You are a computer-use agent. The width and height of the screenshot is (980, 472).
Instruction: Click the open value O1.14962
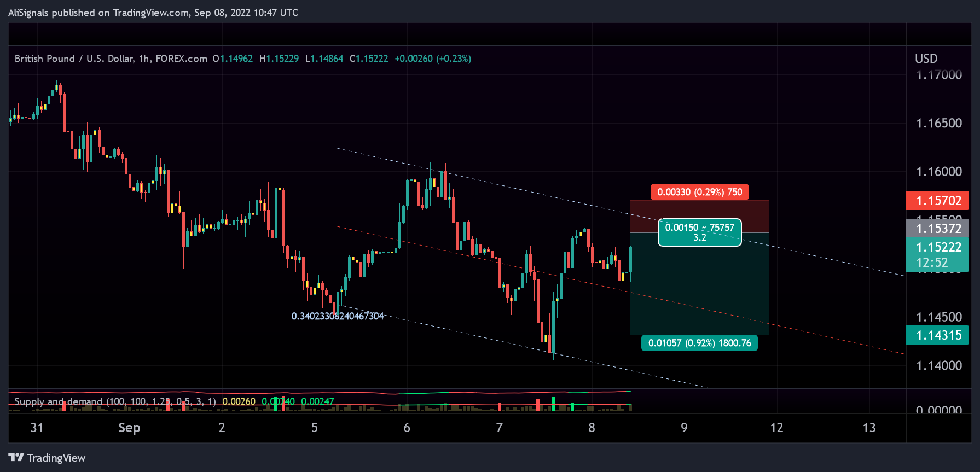click(233, 59)
